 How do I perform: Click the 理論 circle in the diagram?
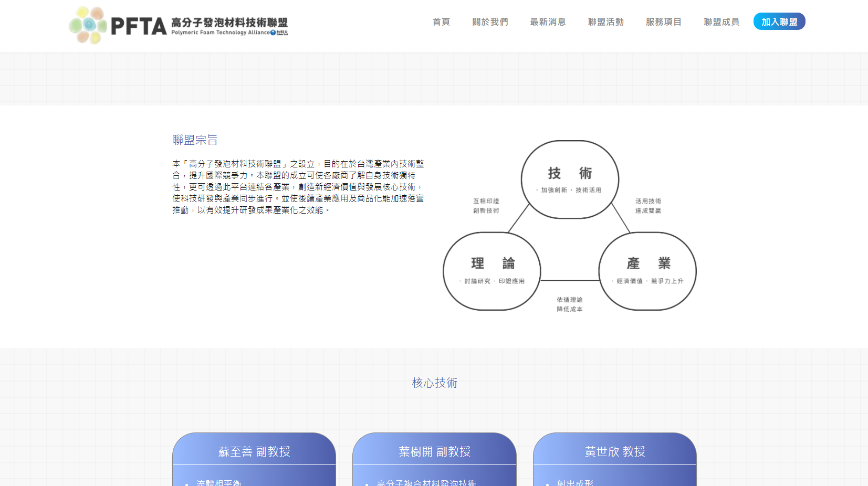click(492, 271)
